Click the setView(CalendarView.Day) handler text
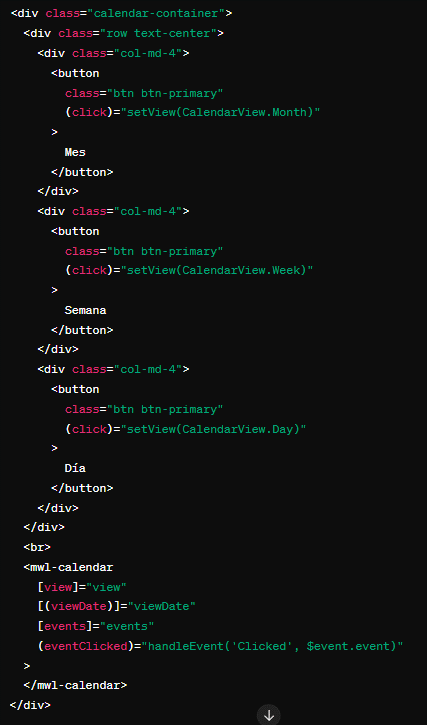Screen dimensions: 427x725 click(214, 429)
